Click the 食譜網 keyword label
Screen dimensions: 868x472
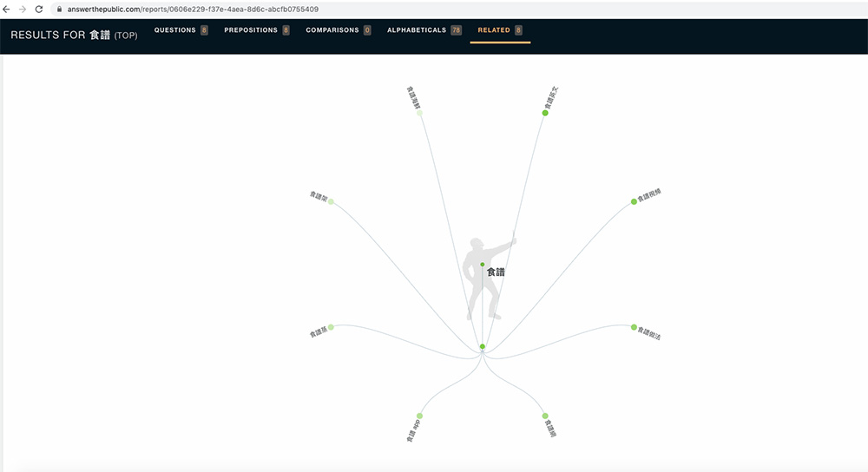(550, 428)
